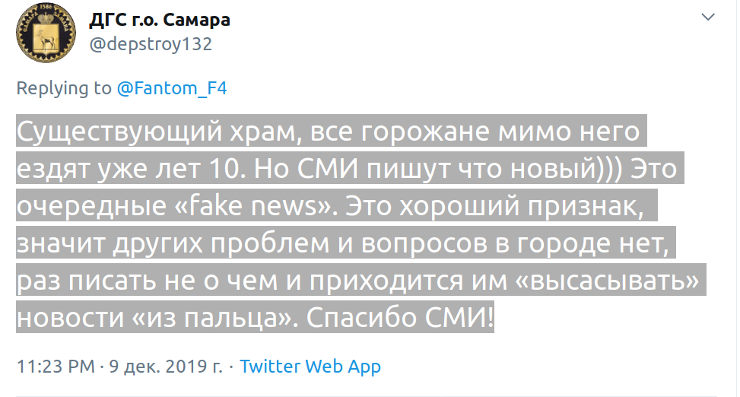Click the text 'Спасибо СМИ!'
This screenshot has height=397, width=740.
pyautogui.click(x=400, y=317)
